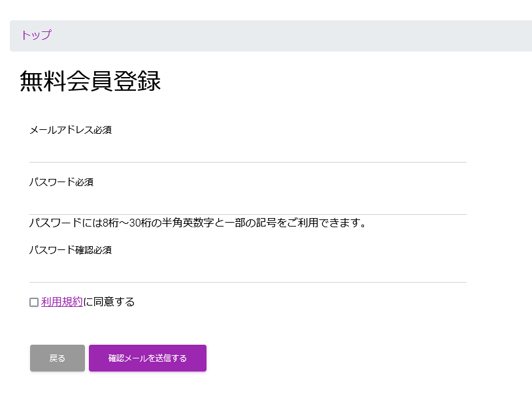Click the empty gray breadcrumb bar area
This screenshot has height=395, width=532.
coord(294,35)
